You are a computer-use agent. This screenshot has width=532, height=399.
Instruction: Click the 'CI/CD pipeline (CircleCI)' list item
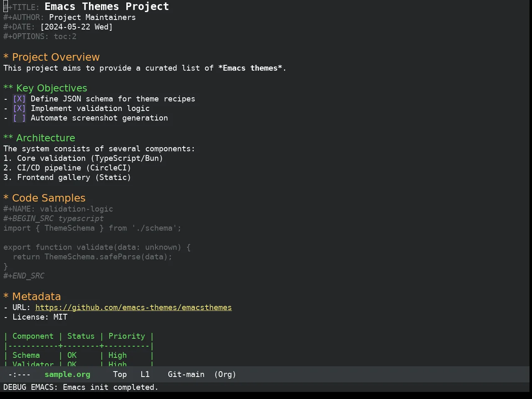67,168
